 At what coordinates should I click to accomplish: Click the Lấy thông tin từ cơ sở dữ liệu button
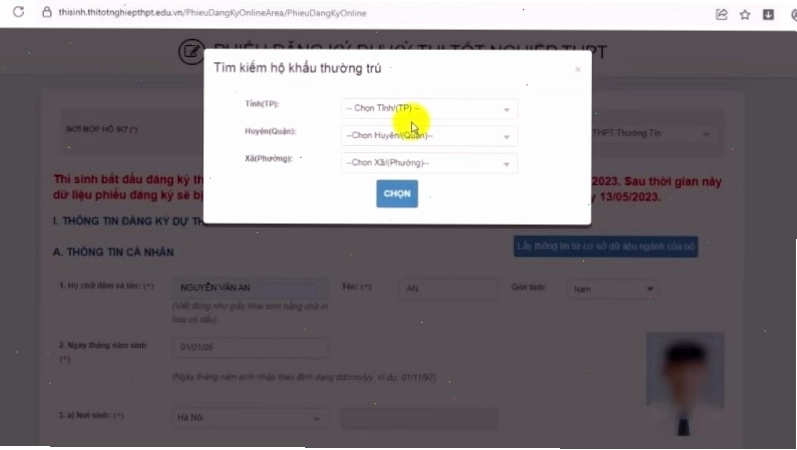pyautogui.click(x=605, y=247)
